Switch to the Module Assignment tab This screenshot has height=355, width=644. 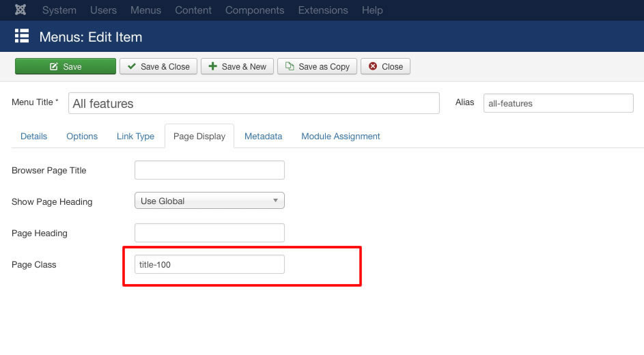pyautogui.click(x=341, y=136)
